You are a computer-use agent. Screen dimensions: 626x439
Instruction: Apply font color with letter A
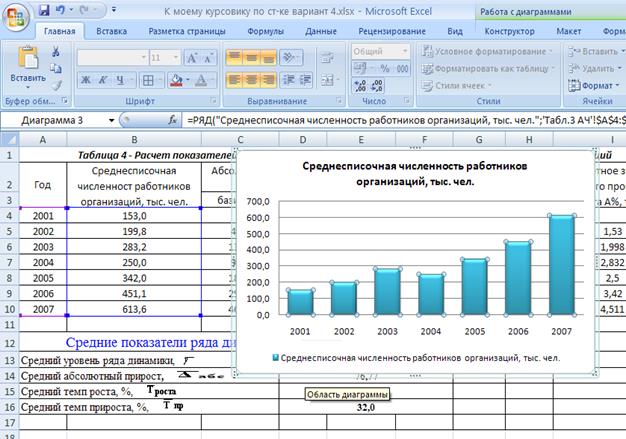[x=201, y=81]
